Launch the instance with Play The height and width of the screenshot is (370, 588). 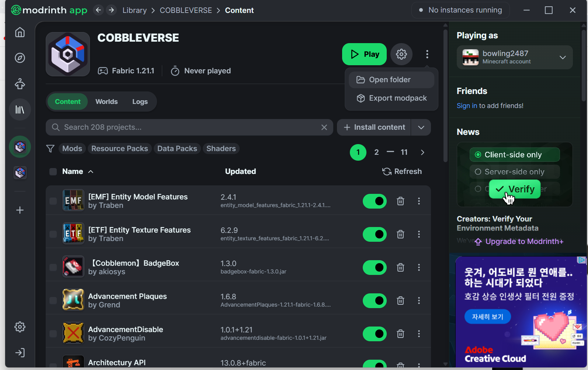click(364, 54)
